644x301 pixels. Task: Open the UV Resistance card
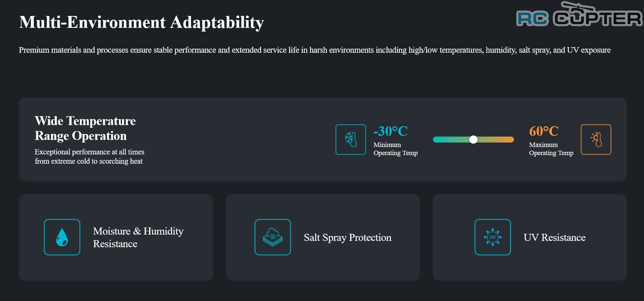coord(530,237)
